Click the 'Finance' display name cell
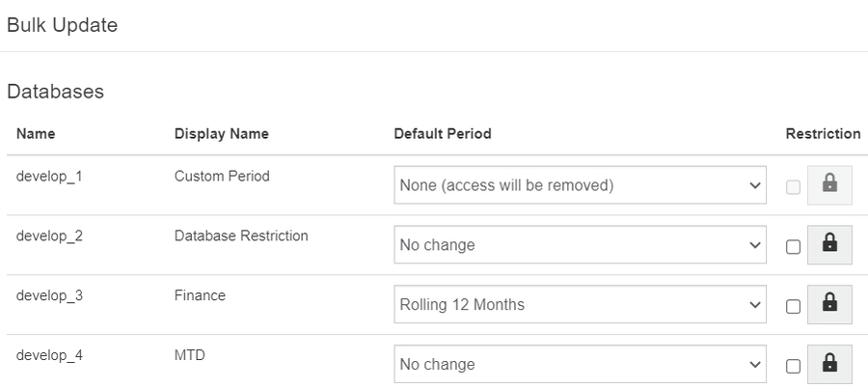868x388 pixels. (200, 295)
